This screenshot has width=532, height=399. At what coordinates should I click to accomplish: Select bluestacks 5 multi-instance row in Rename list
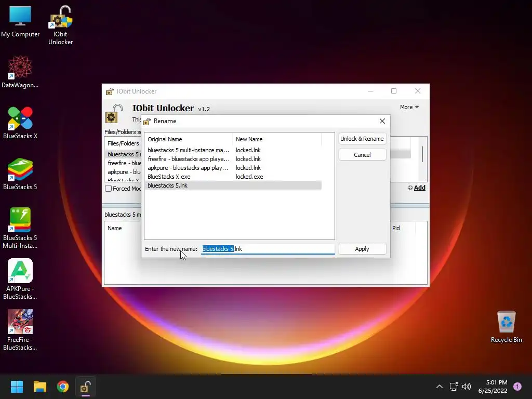click(233, 150)
